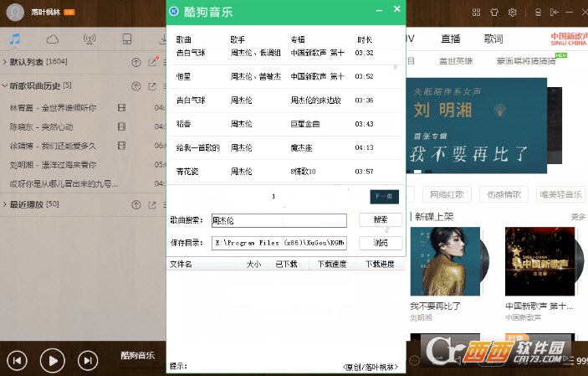588x376 pixels.
Task: Open settings gear in main KuGou window
Action: point(512,13)
